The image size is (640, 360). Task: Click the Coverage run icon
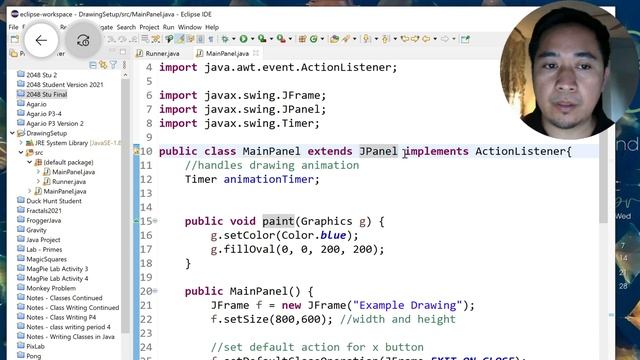pyautogui.click(x=262, y=39)
